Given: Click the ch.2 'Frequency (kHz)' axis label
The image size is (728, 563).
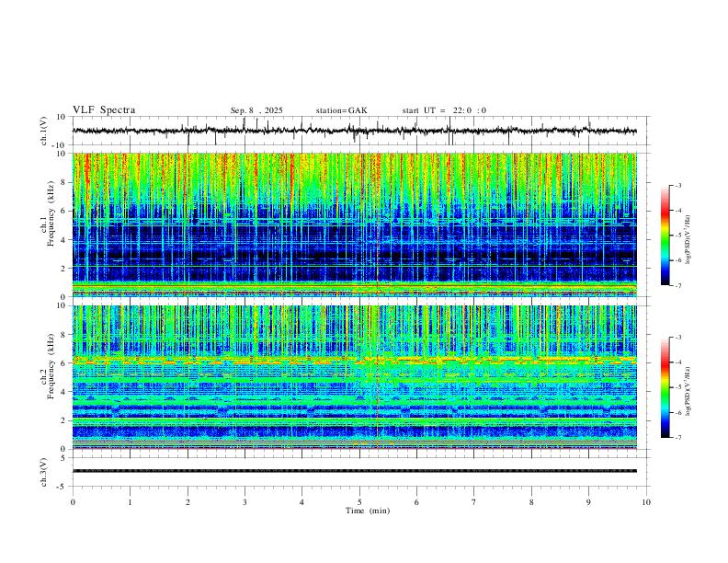Looking at the screenshot, I should tap(51, 366).
